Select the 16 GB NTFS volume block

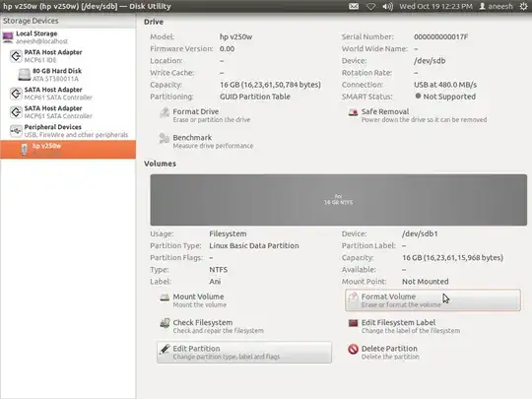click(x=339, y=200)
